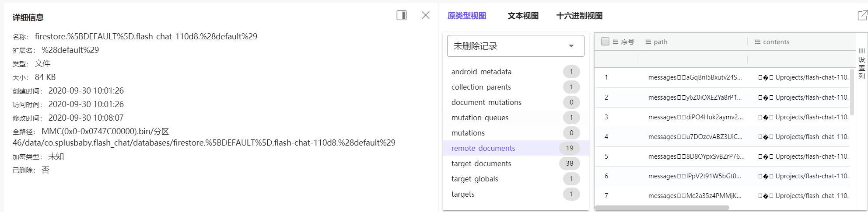Select the android metadata table

click(481, 72)
